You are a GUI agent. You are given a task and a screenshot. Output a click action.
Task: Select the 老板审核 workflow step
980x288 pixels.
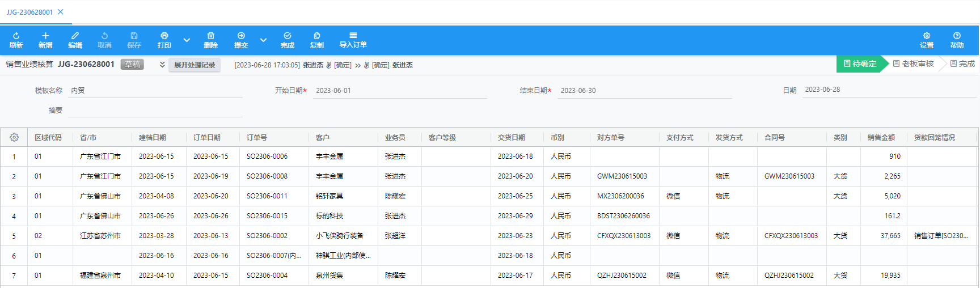point(913,63)
